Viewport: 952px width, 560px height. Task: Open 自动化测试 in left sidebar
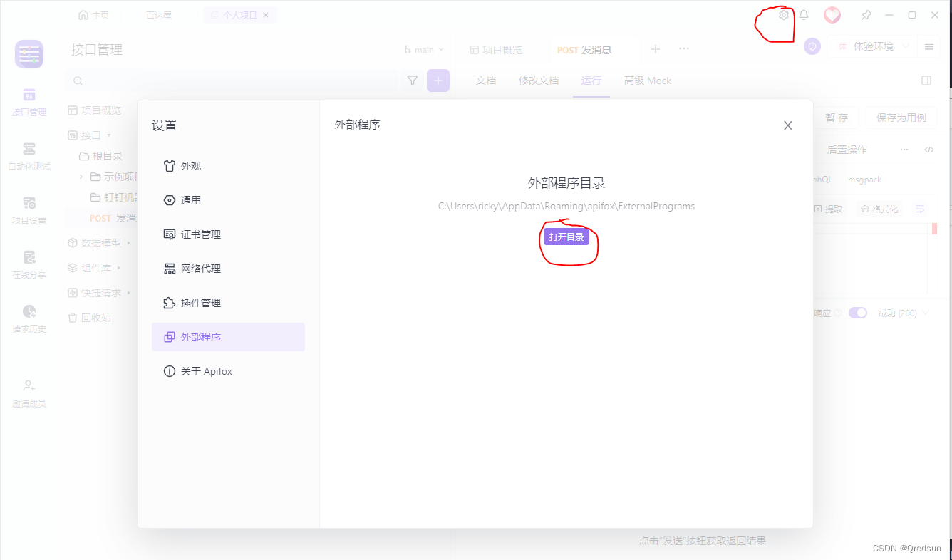29,157
